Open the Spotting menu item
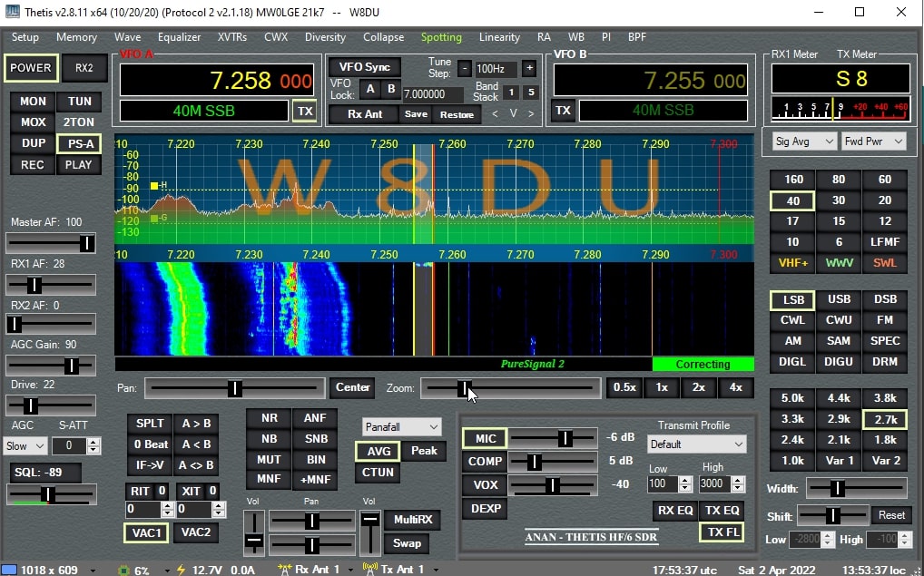Viewport: 924px width, 576px height. coord(441,37)
